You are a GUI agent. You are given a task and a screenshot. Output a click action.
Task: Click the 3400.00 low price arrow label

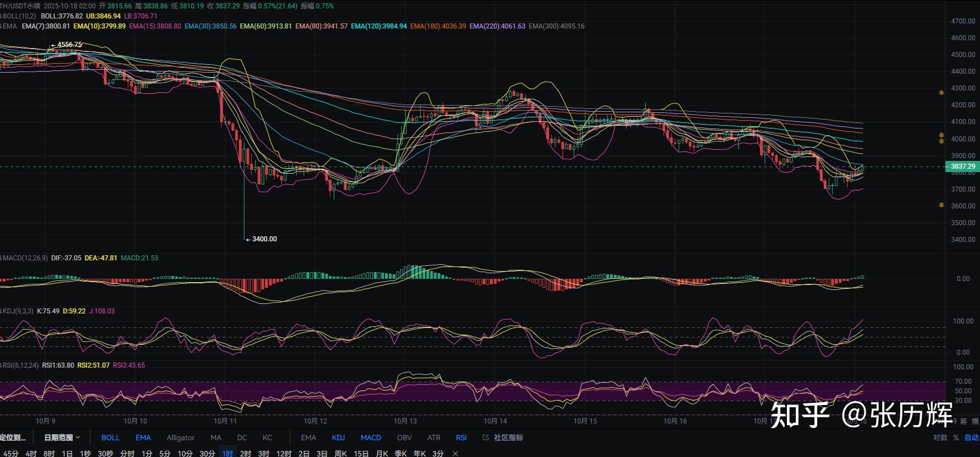262,239
